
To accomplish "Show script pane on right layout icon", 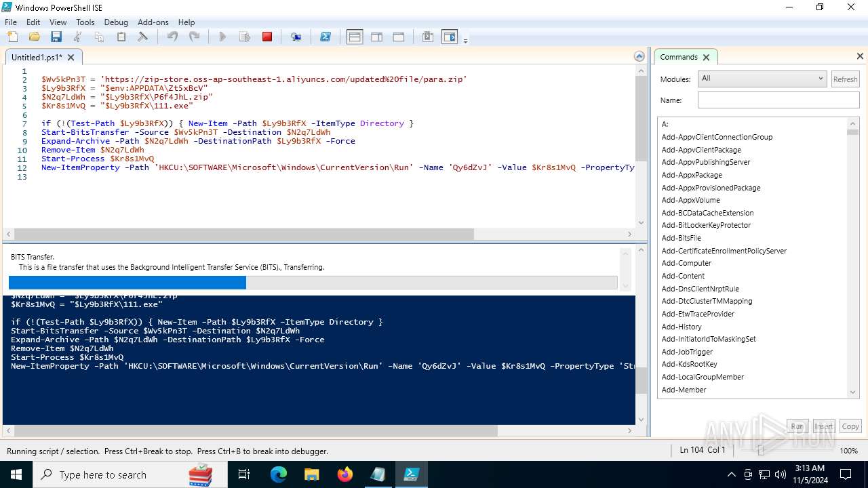I will coord(376,37).
